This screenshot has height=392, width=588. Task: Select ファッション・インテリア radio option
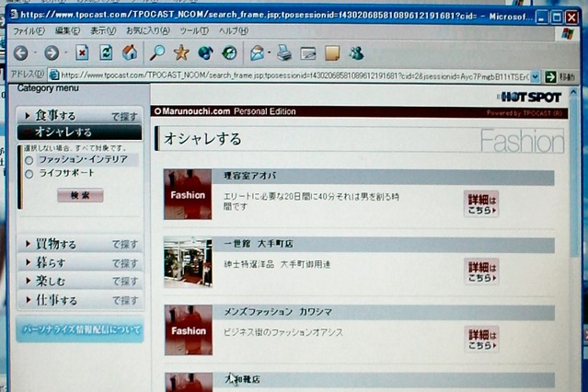coord(29,160)
